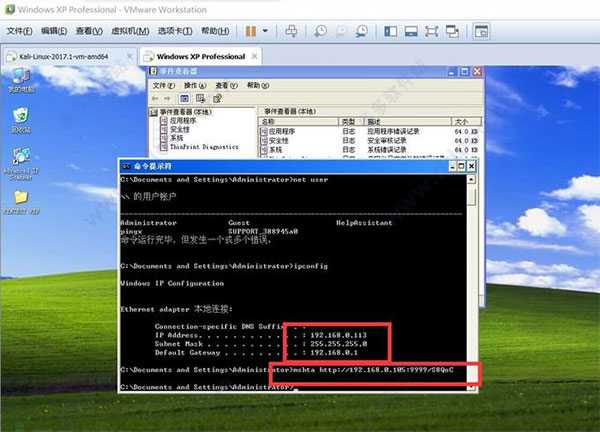Select ThinPrint Diagnostics in the tree

pos(204,147)
